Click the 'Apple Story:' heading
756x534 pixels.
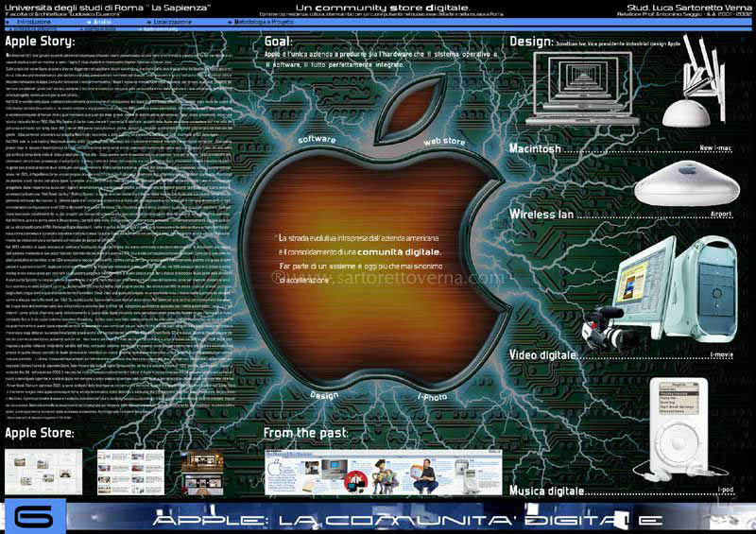click(x=40, y=42)
